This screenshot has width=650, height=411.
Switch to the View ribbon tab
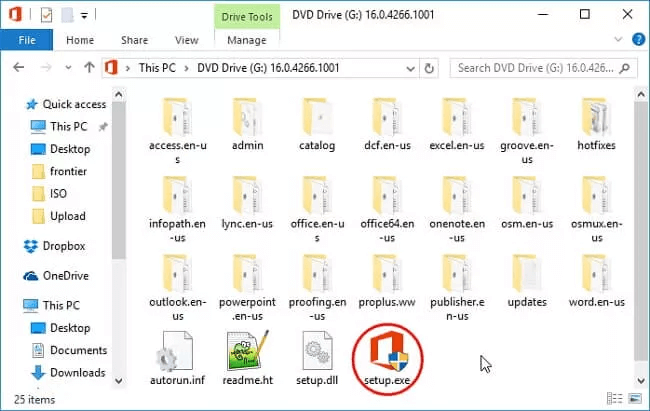186,41
